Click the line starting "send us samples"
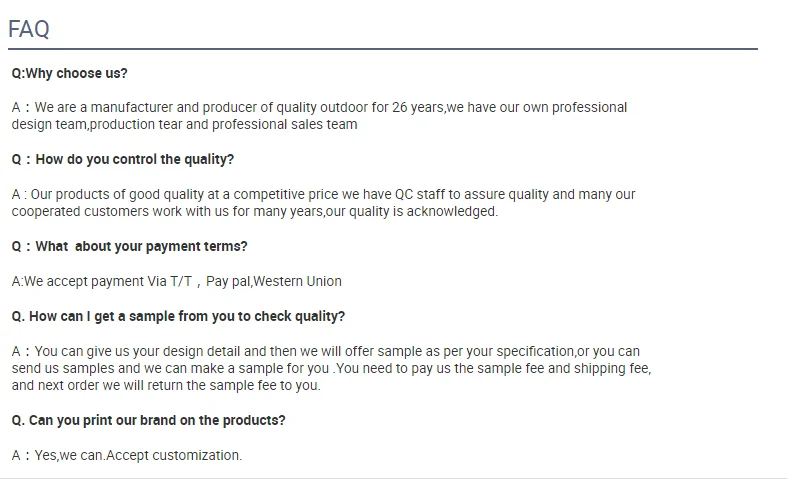The height and width of the screenshot is (479, 787). pos(331,368)
